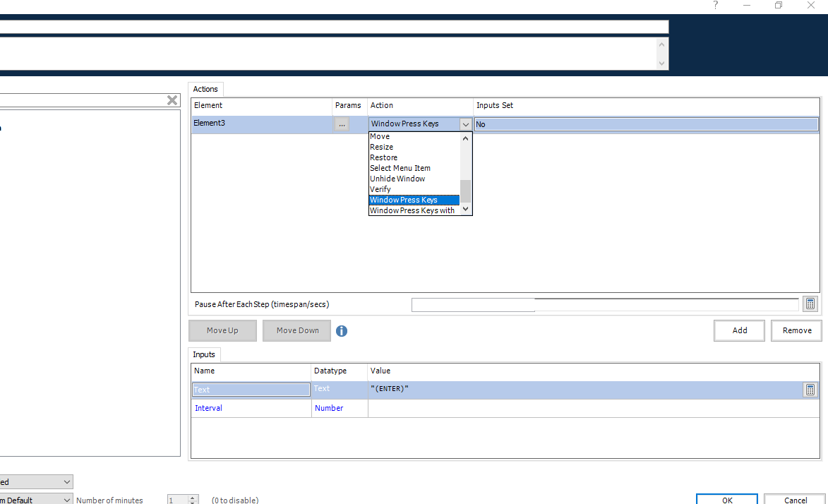Click the Help question mark in the title bar

point(715,6)
